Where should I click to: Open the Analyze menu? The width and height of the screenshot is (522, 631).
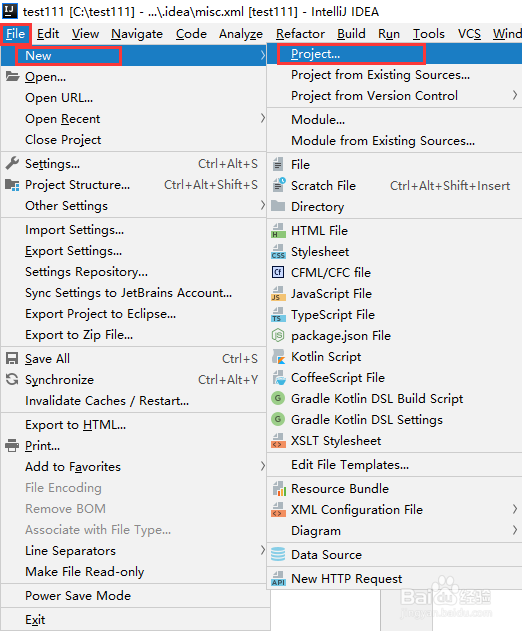pyautogui.click(x=241, y=34)
